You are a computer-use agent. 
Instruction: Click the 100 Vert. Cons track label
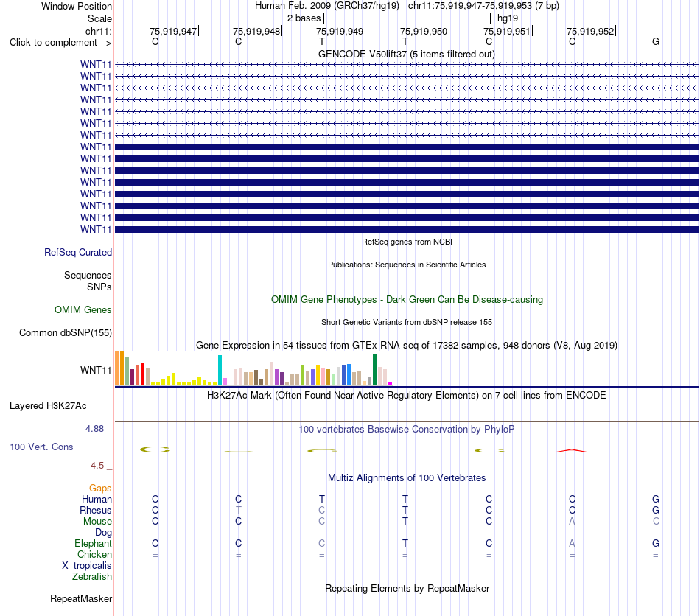click(41, 447)
